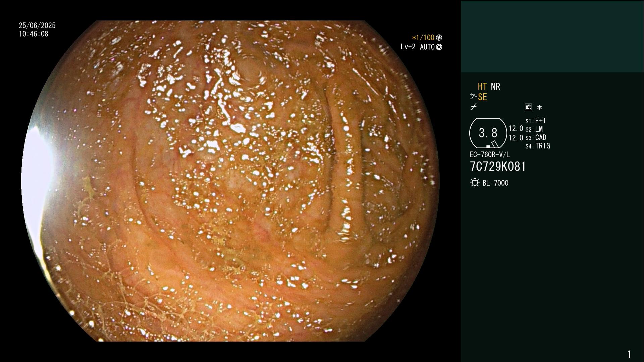Click the BL-7000 light source label

pos(495,183)
